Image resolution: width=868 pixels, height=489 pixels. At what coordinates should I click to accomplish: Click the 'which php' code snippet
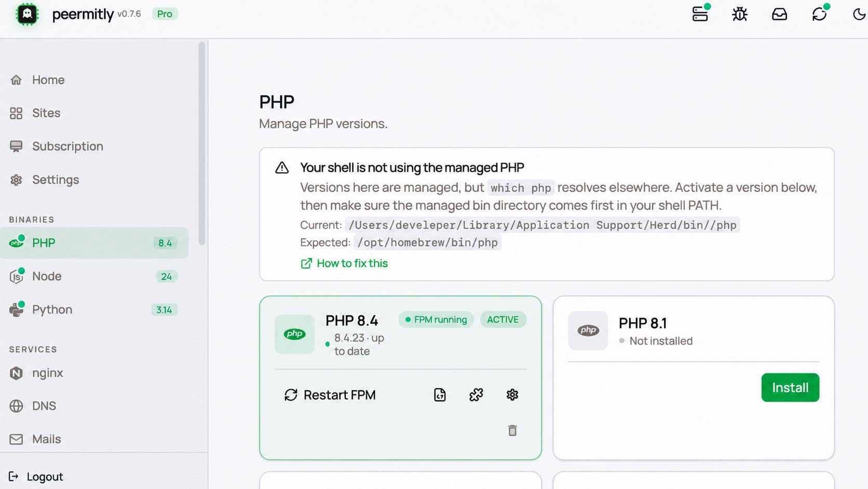521,188
